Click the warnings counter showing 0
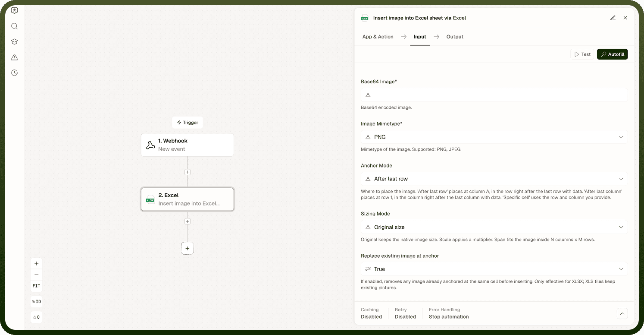Screen dimensions: 644x335 [37, 317]
